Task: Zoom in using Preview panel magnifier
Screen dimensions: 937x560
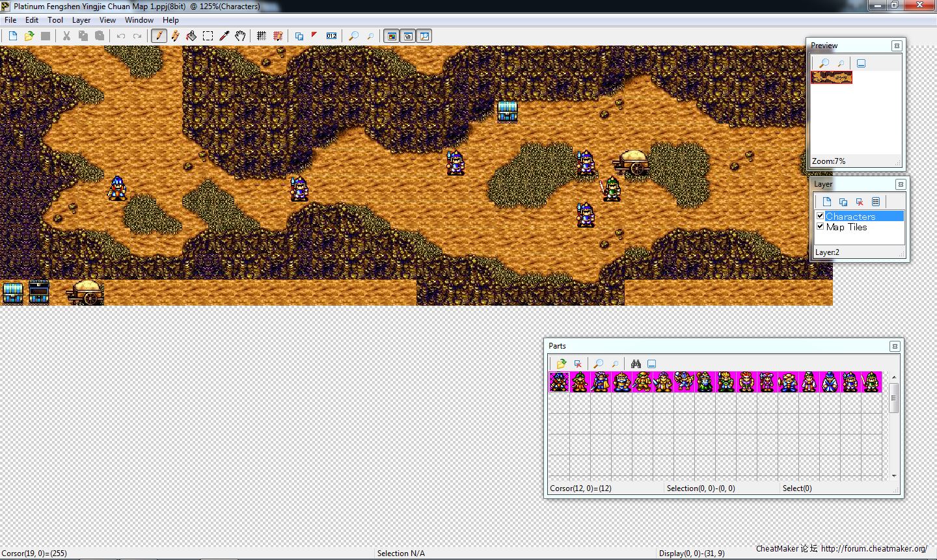Action: 824,64
